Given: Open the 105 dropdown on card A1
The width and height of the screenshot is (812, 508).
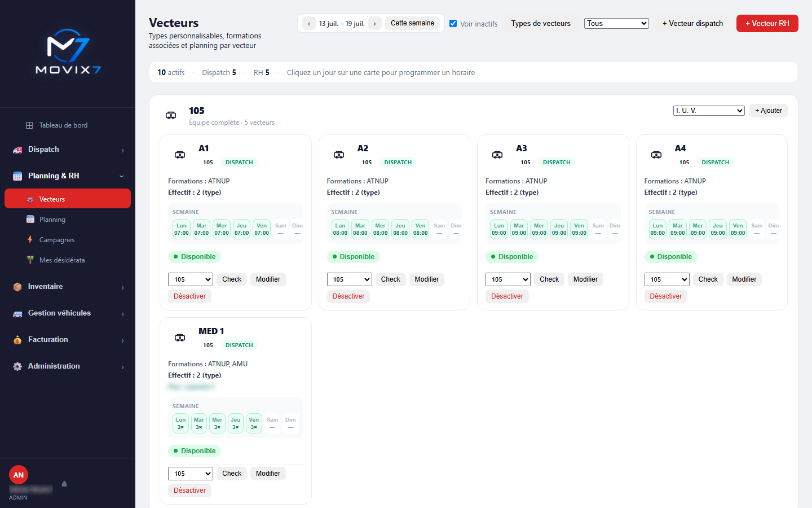Looking at the screenshot, I should coord(191,279).
